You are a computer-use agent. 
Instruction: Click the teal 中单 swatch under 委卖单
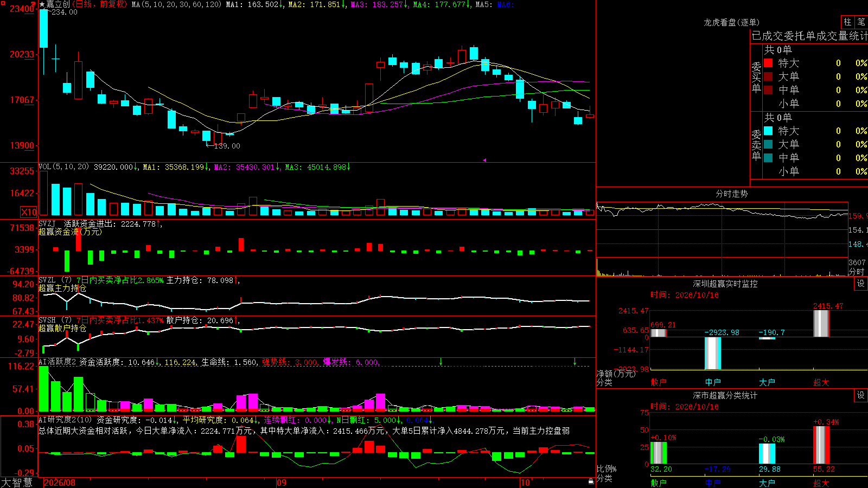click(768, 158)
